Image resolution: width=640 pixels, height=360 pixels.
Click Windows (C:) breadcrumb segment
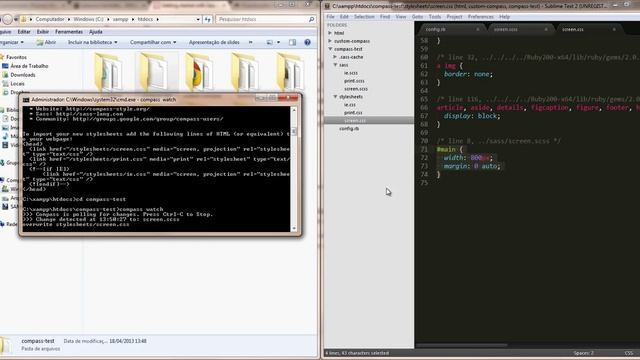[89, 19]
